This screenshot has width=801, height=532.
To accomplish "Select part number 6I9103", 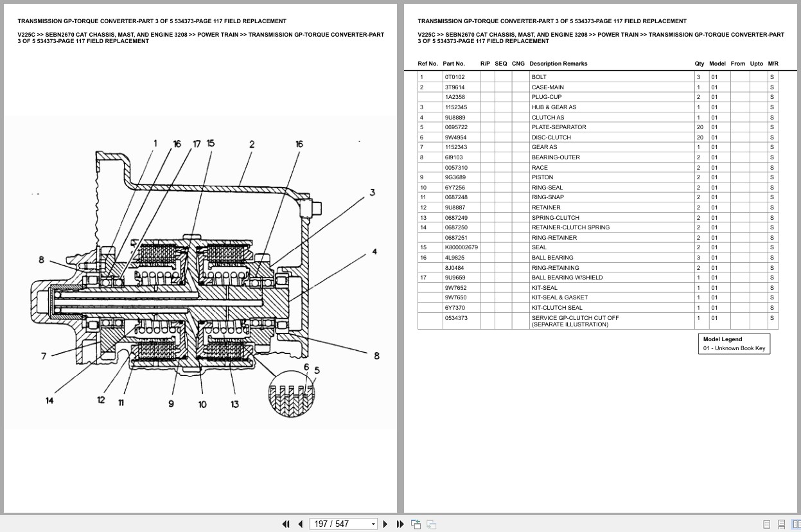I will click(x=453, y=157).
